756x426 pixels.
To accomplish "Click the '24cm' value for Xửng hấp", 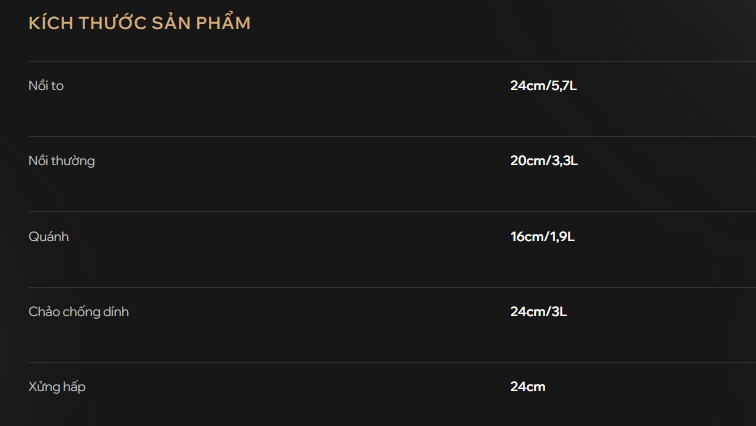I will pos(528,387).
